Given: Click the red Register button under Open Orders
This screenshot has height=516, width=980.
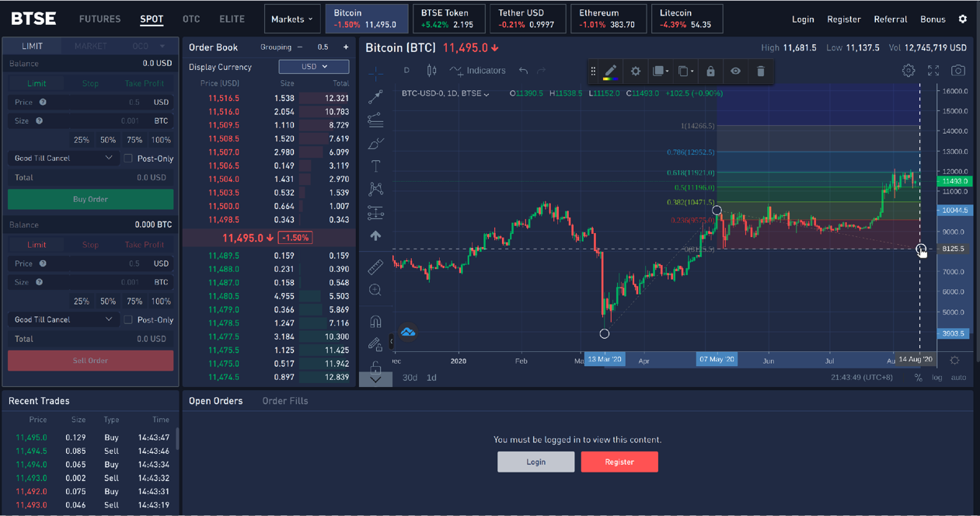Looking at the screenshot, I should [x=619, y=462].
